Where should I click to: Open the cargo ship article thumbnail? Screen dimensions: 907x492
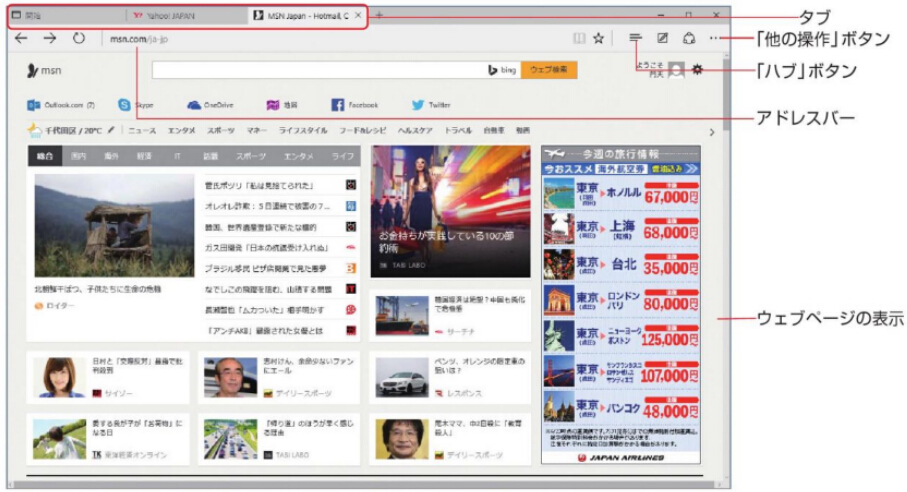click(x=402, y=316)
